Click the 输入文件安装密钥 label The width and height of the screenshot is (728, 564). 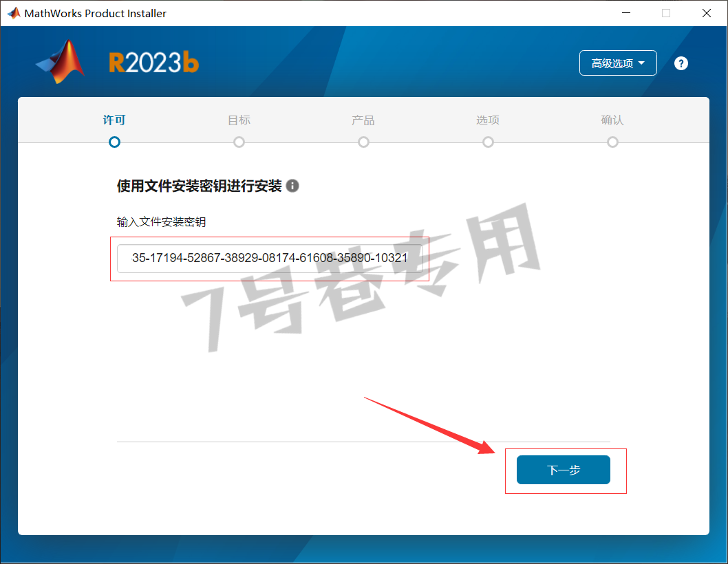coord(161,222)
